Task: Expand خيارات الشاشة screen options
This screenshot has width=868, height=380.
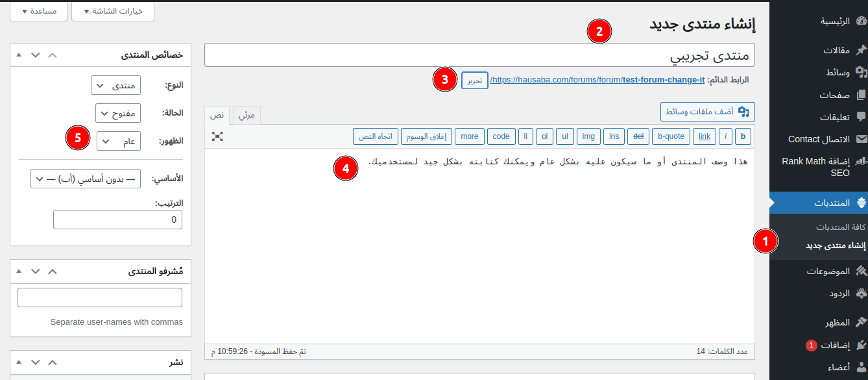Action: pyautogui.click(x=112, y=11)
